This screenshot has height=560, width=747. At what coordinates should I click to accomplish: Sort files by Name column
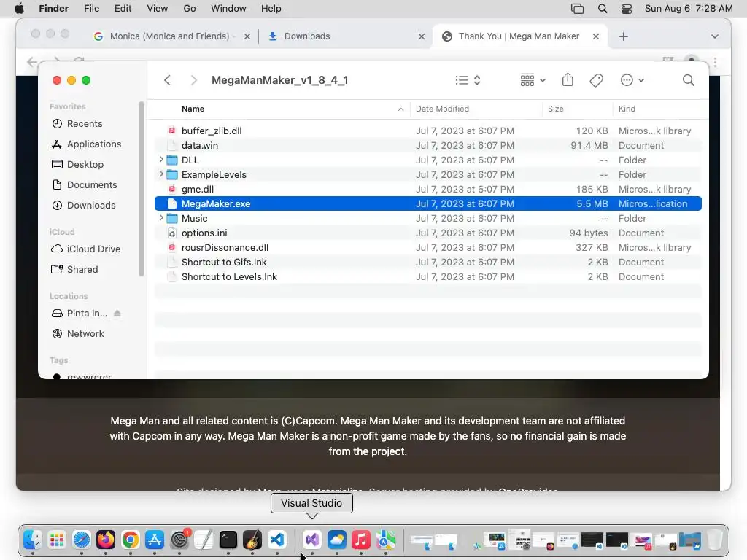[x=193, y=109]
